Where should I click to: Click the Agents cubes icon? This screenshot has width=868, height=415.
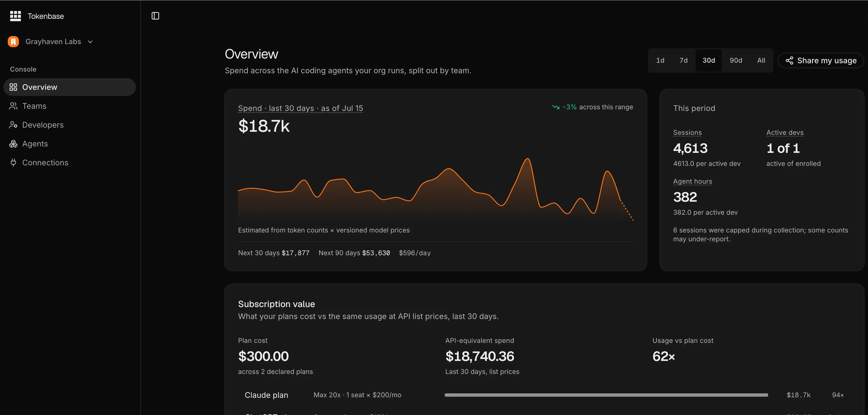13,144
